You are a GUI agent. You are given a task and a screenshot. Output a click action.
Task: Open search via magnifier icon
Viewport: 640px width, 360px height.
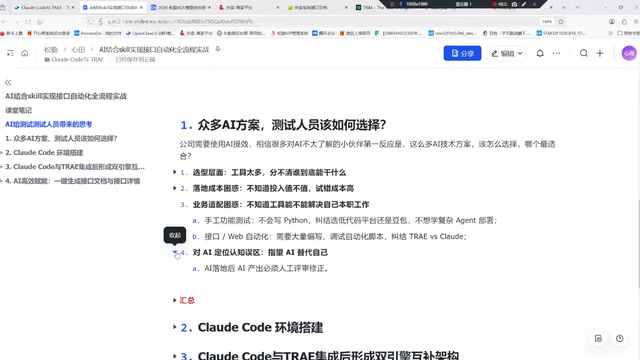584,53
